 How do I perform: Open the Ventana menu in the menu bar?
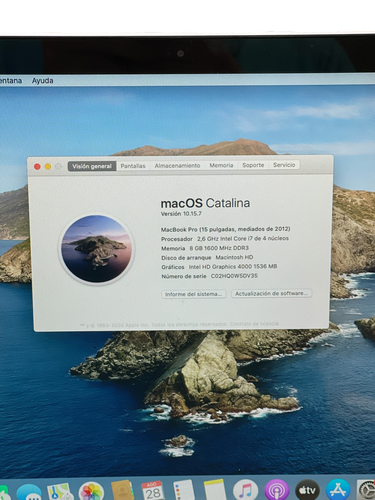[10, 81]
